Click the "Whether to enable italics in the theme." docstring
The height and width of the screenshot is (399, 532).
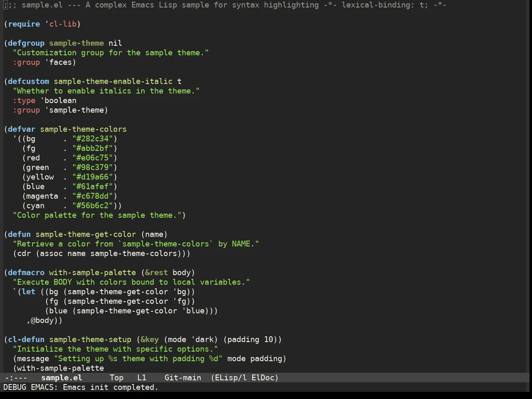point(106,91)
